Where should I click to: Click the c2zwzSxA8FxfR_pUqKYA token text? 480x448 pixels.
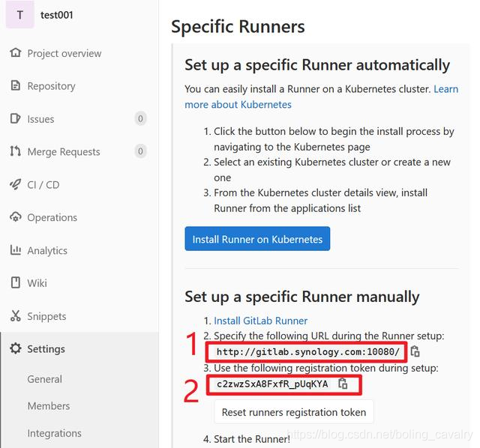coord(272,384)
